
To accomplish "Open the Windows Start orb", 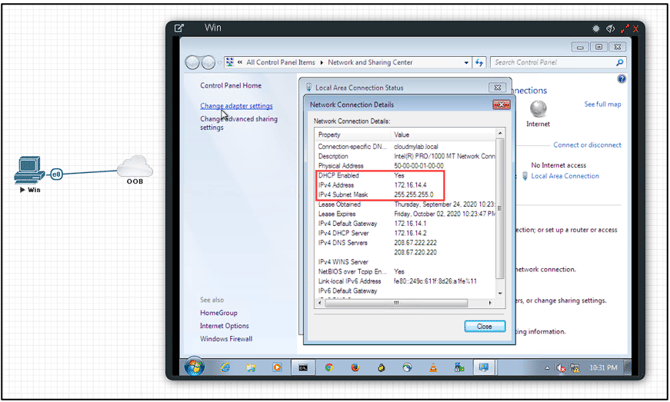I will point(194,367).
